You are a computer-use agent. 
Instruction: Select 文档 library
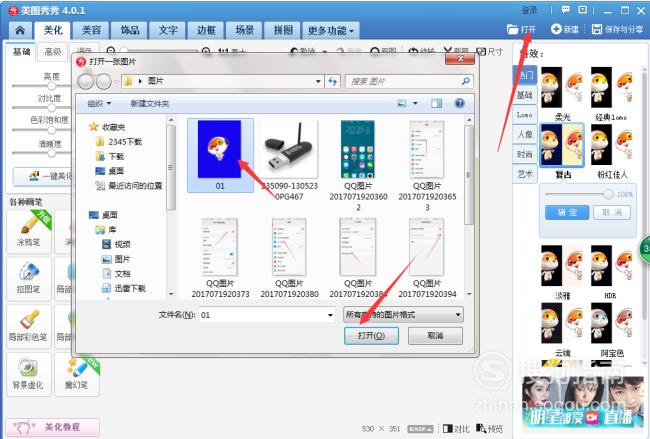point(116,274)
